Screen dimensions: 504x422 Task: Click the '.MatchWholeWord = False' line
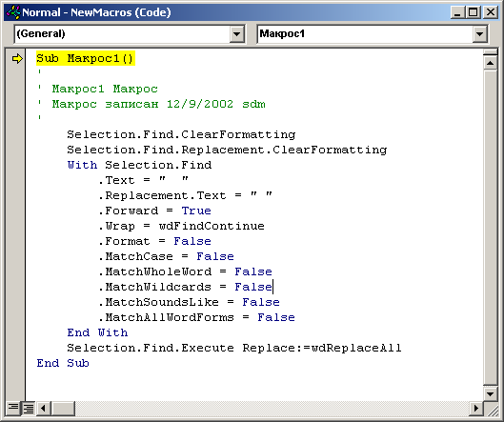(x=185, y=271)
